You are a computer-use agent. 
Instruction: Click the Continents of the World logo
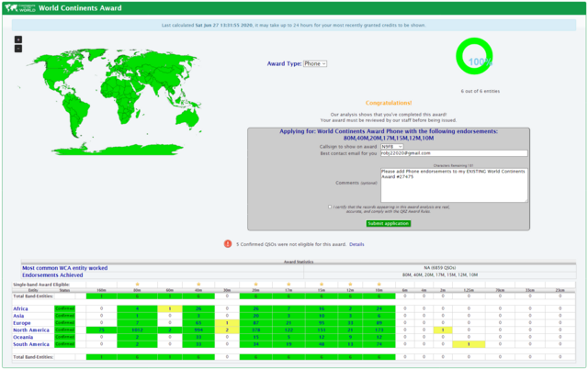[x=20, y=8]
